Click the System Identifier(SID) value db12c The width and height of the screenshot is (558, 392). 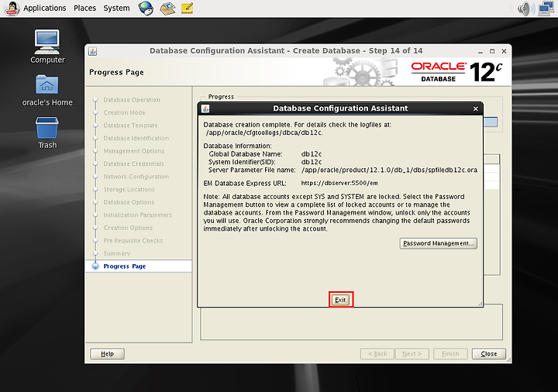312,162
